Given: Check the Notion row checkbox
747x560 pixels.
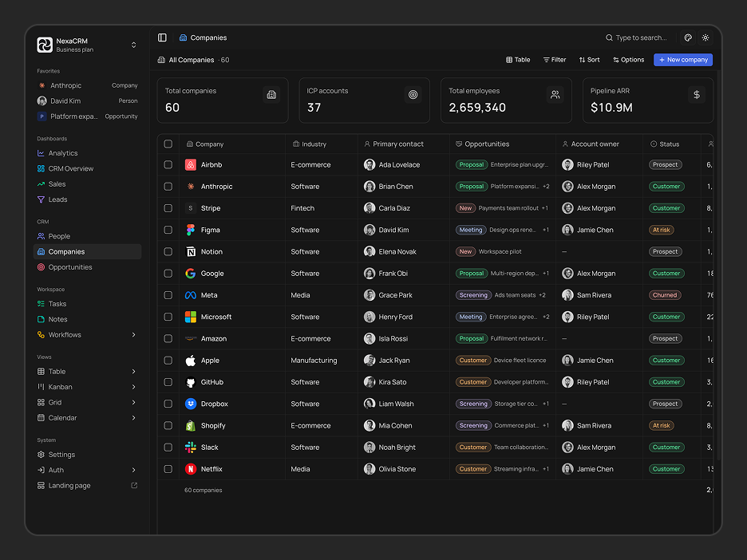Looking at the screenshot, I should (x=168, y=251).
